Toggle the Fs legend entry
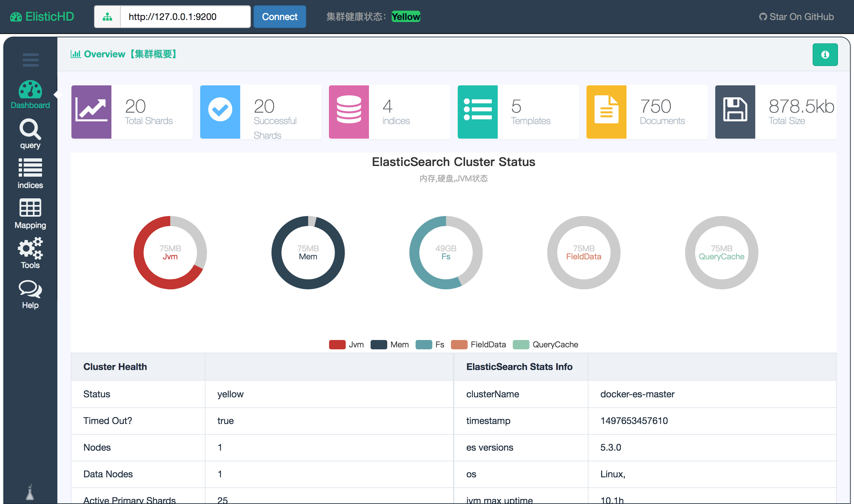Screen dimensions: 854x504 click(x=430, y=344)
